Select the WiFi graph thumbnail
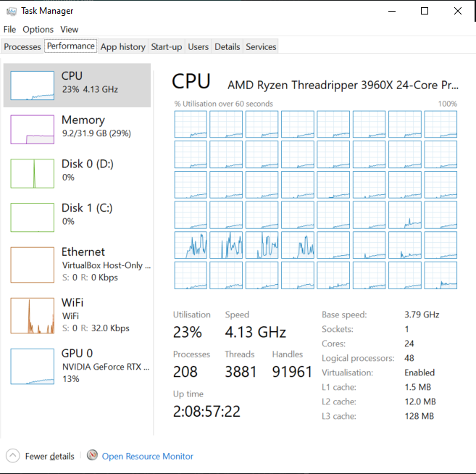The height and width of the screenshot is (474, 476). point(32,315)
